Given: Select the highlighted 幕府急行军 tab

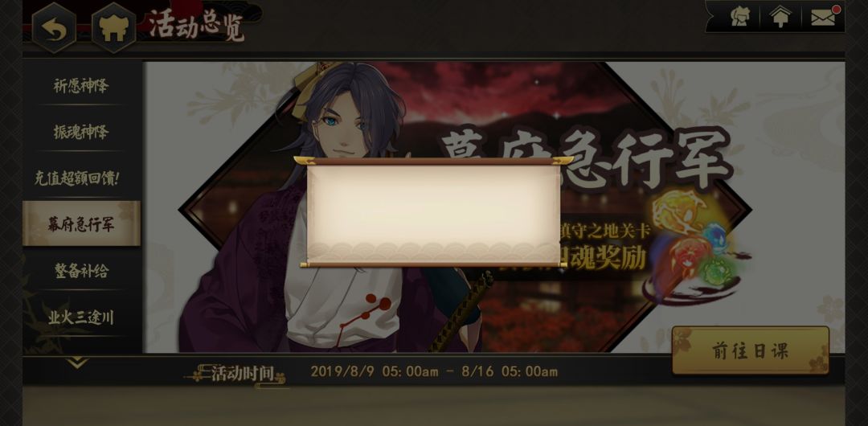Looking at the screenshot, I should pos(81,223).
